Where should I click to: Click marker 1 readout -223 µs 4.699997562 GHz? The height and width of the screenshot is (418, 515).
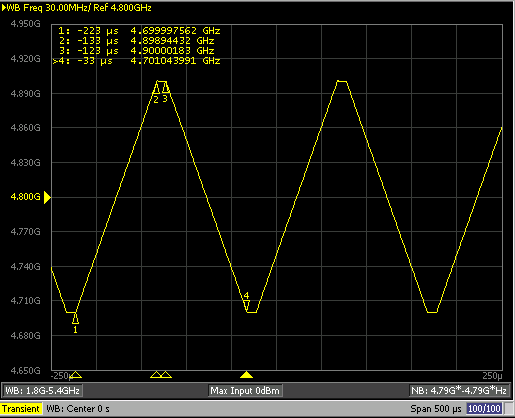[139, 31]
